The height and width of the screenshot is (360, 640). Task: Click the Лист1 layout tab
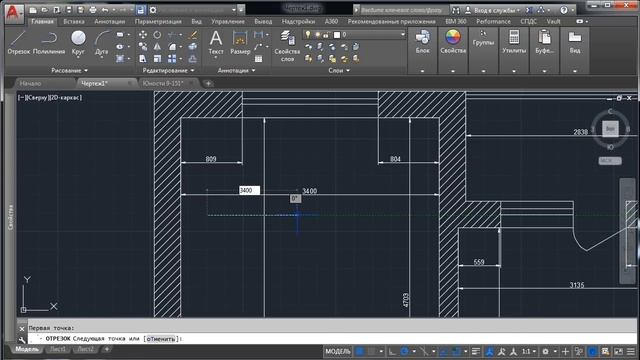[x=58, y=349]
